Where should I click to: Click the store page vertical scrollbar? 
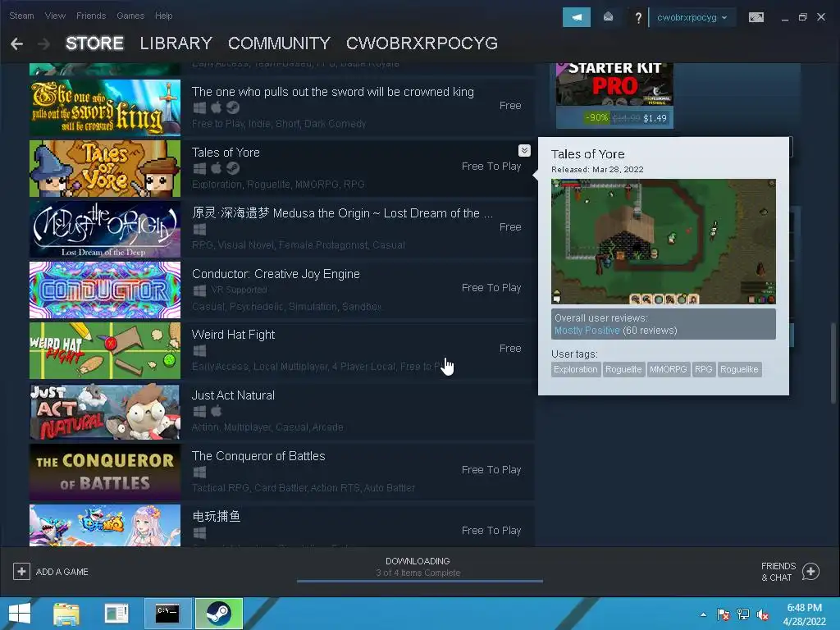point(833,363)
